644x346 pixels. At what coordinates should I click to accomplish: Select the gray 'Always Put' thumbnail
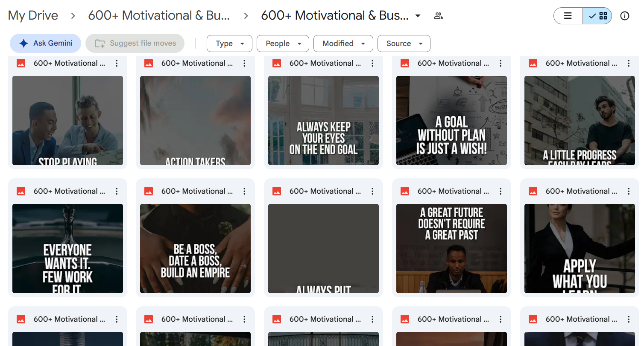[x=323, y=249]
